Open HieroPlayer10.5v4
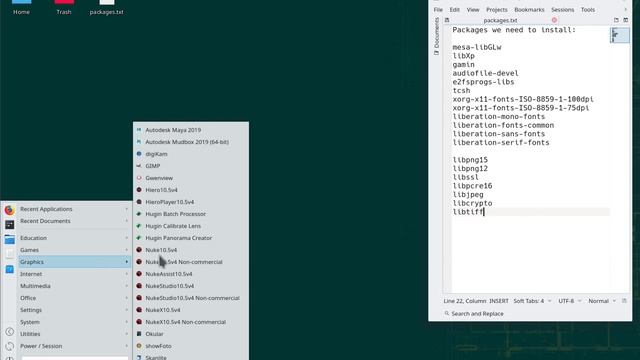The height and width of the screenshot is (360, 640). pyautogui.click(x=191, y=202)
